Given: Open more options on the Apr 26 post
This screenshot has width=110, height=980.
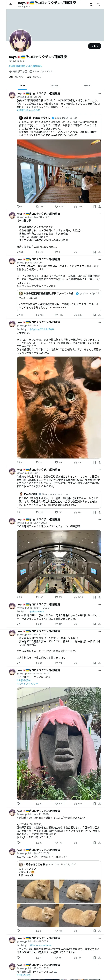Looking at the screenshot, I should coord(99,260).
